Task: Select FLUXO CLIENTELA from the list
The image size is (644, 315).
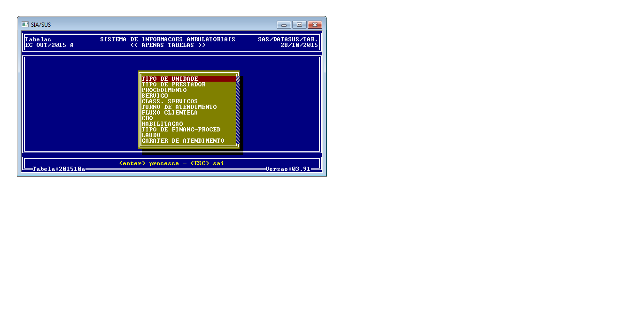Action: pos(170,113)
